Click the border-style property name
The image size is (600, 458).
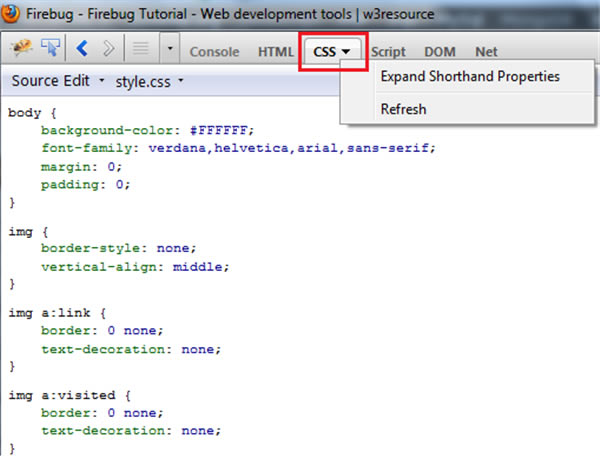point(90,248)
